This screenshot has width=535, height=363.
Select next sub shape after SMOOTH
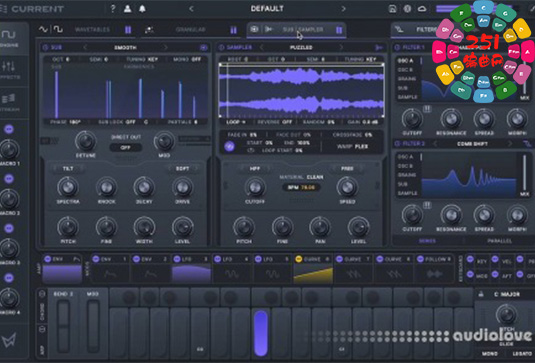point(166,47)
